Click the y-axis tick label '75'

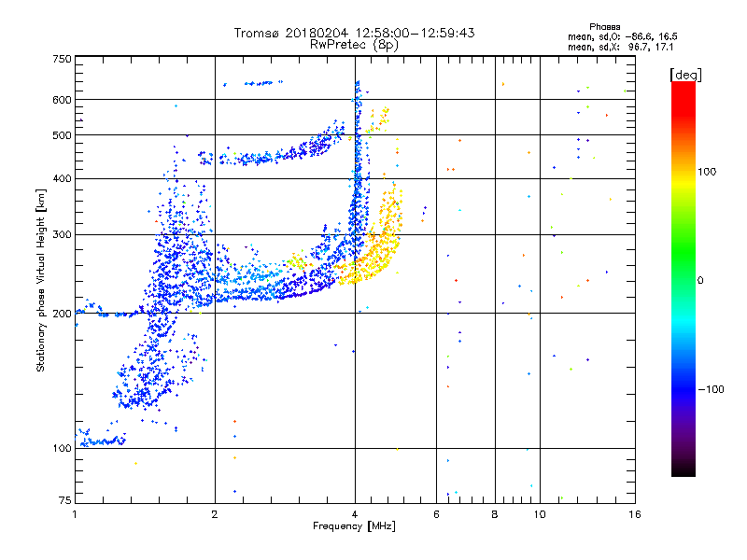pos(65,500)
